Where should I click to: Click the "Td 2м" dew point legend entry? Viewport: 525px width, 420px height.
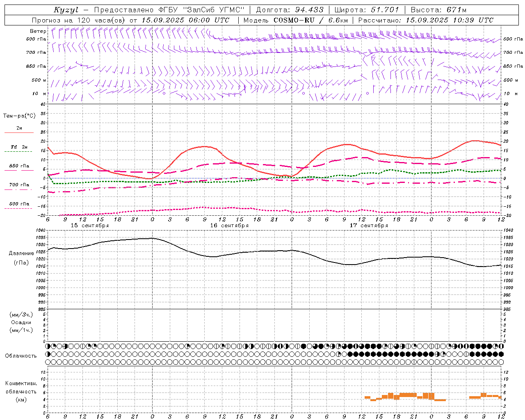(x=19, y=147)
